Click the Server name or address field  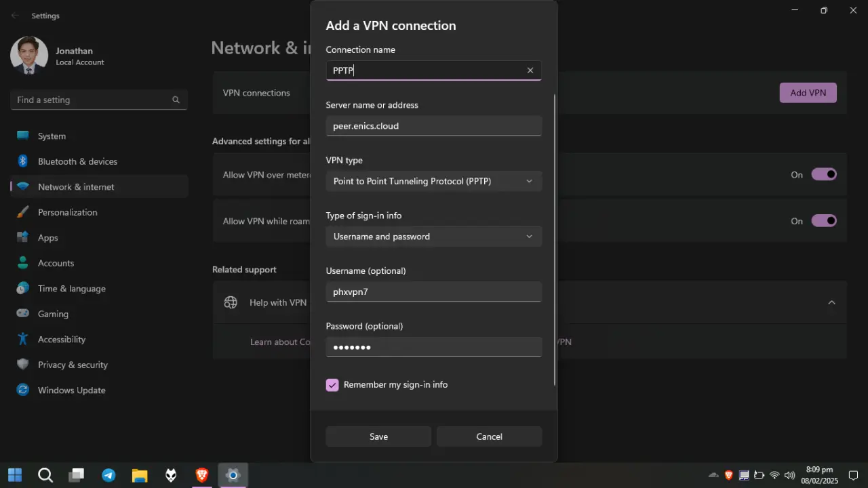tap(434, 126)
